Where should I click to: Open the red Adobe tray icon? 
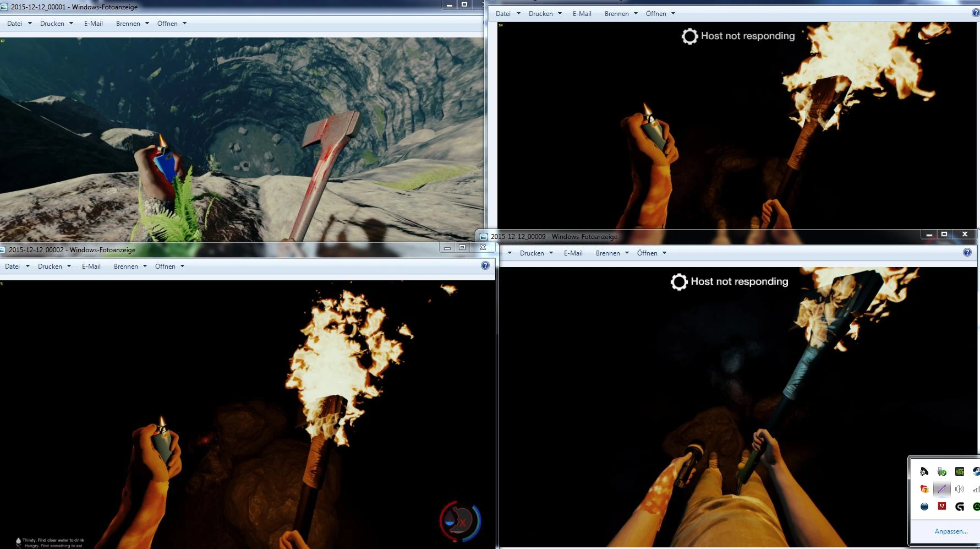[942, 507]
